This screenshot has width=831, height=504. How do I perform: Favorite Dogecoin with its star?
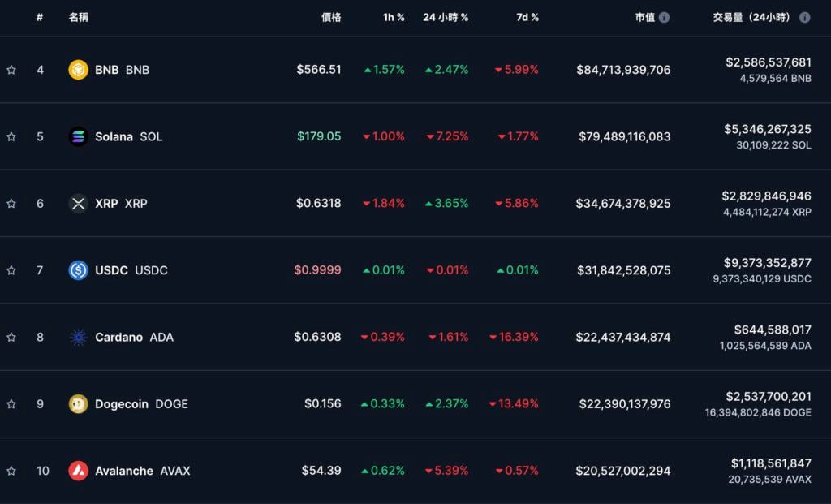tap(11, 403)
